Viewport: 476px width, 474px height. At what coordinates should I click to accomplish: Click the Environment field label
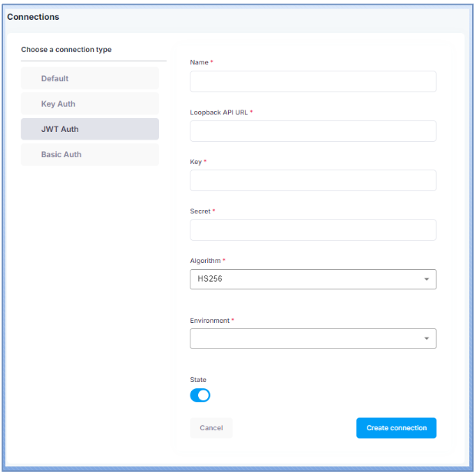click(210, 321)
